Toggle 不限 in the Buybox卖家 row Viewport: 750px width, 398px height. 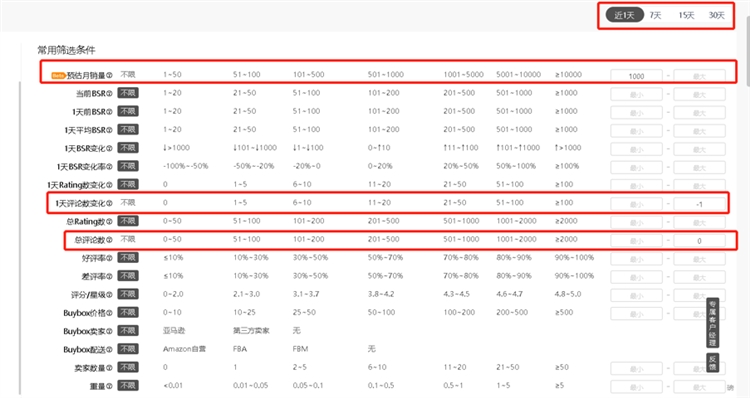(128, 331)
